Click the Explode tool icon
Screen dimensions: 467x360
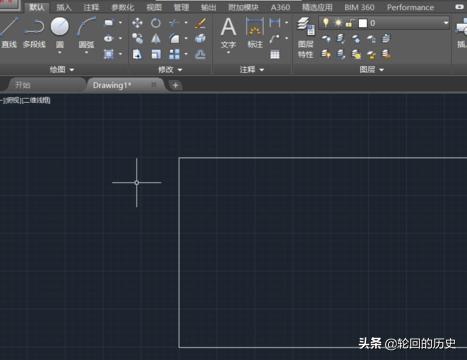(x=200, y=39)
